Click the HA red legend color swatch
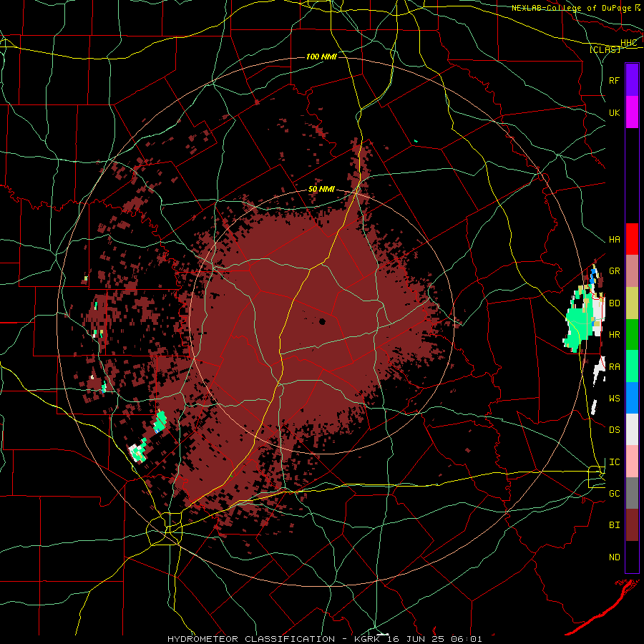This screenshot has width=644, height=644. (x=632, y=239)
